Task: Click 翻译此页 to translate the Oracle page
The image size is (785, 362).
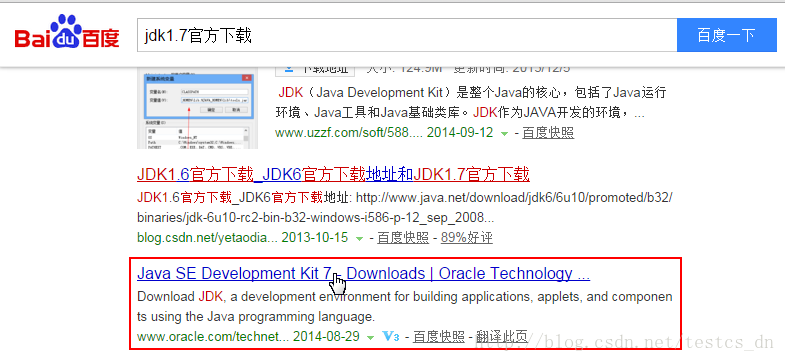Action: coord(502,336)
